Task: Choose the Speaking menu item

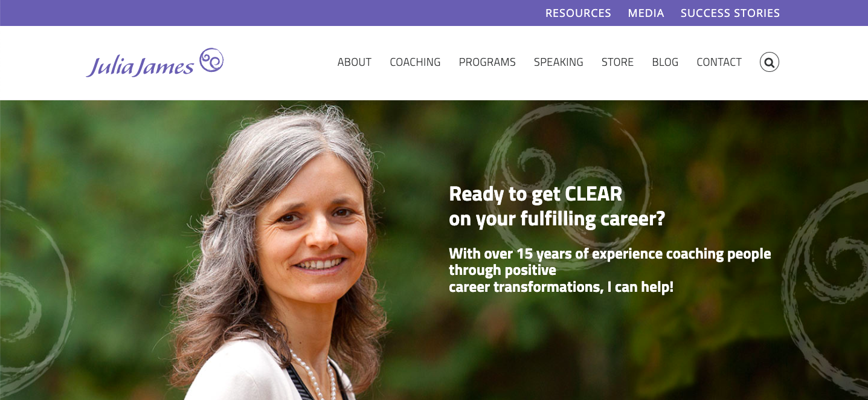Action: coord(558,62)
